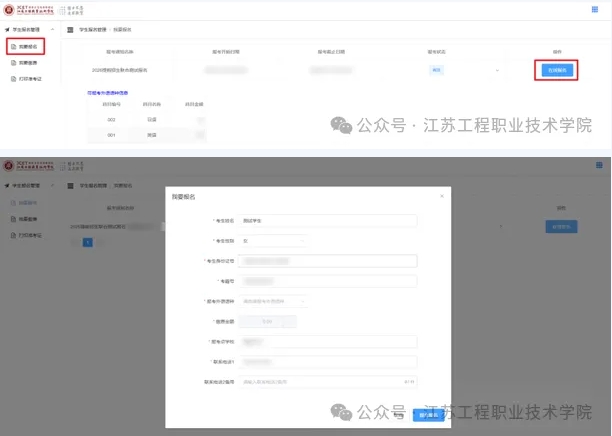The width and height of the screenshot is (612, 436).
Task: Expand the row chevron on the dimmed background page
Action: point(501,226)
